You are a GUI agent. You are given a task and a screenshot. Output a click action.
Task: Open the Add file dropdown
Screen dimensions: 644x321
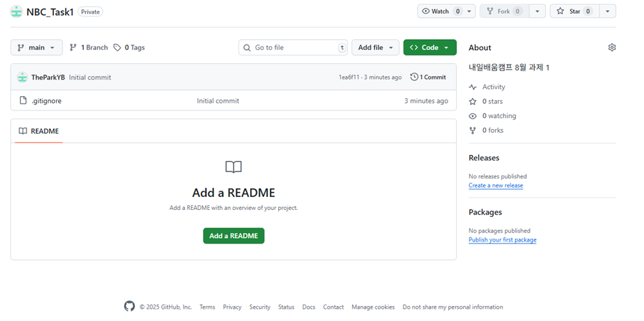[x=375, y=47]
